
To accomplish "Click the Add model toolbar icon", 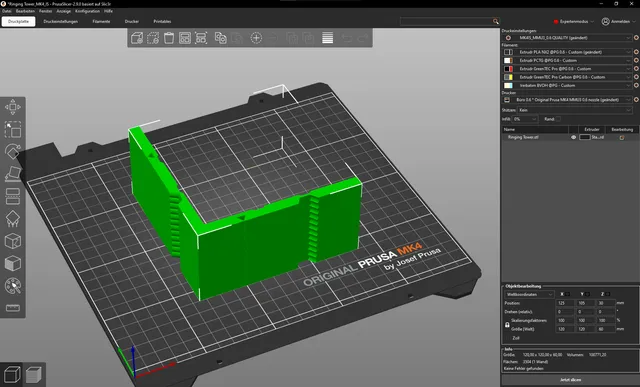I will click(x=137, y=38).
